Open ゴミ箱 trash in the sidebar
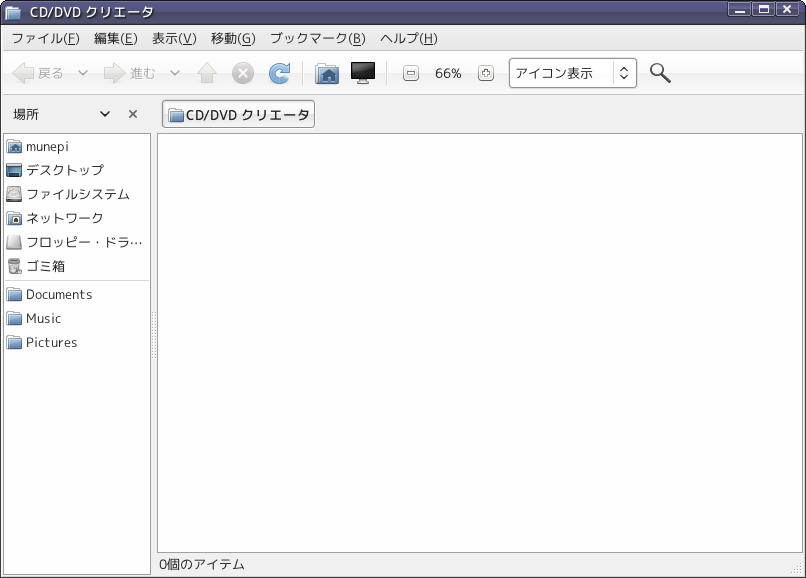Viewport: 806px width, 578px height. 77,266
